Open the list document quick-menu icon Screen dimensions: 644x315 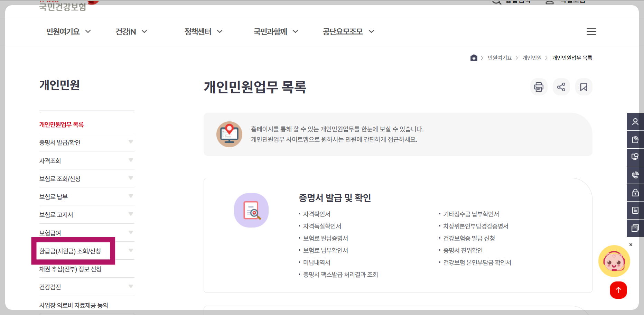pos(635,210)
